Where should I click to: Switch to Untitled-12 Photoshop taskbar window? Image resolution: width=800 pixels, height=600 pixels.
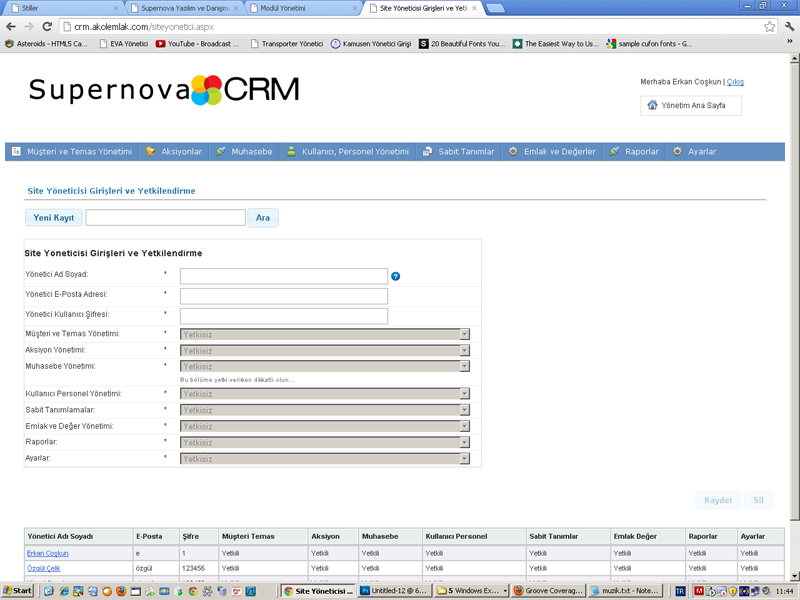pos(394,591)
